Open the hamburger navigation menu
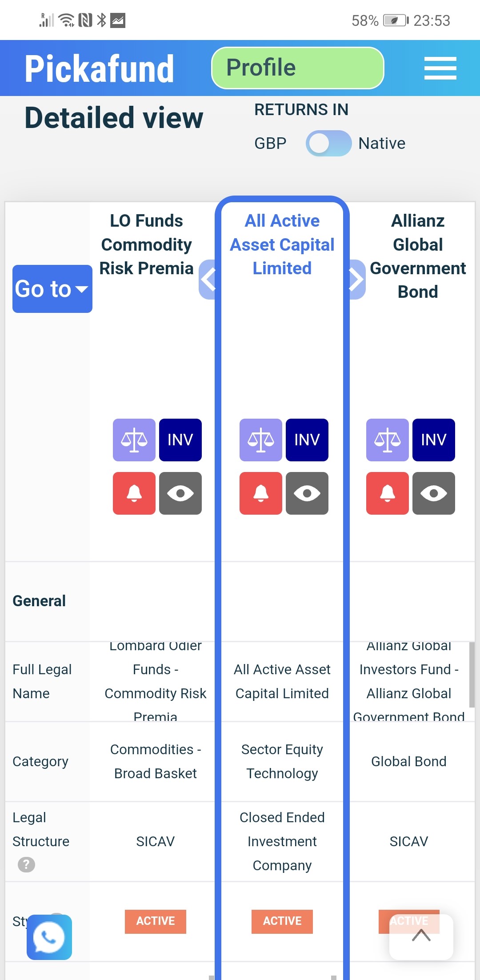The height and width of the screenshot is (980, 480). pyautogui.click(x=440, y=68)
